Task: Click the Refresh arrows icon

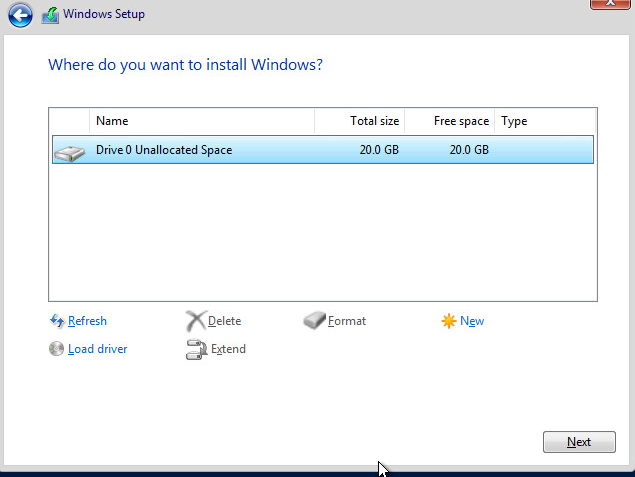Action: [x=57, y=321]
